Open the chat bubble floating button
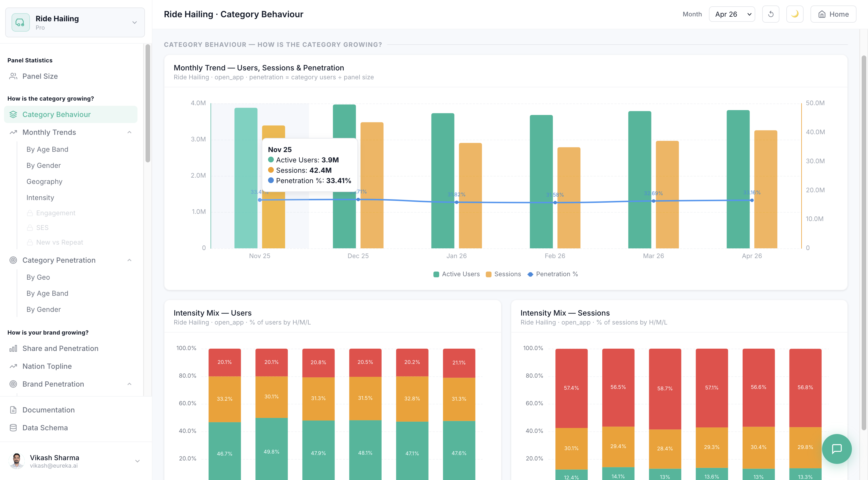This screenshot has width=868, height=480. 837,449
